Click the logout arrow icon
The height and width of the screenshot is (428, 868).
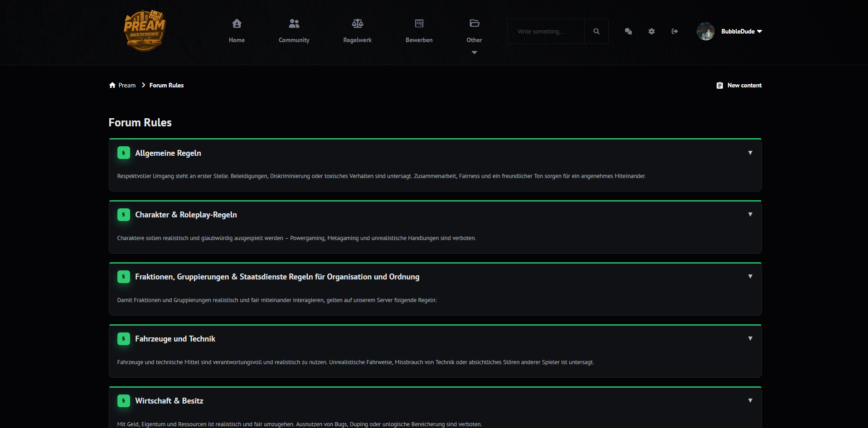point(674,31)
